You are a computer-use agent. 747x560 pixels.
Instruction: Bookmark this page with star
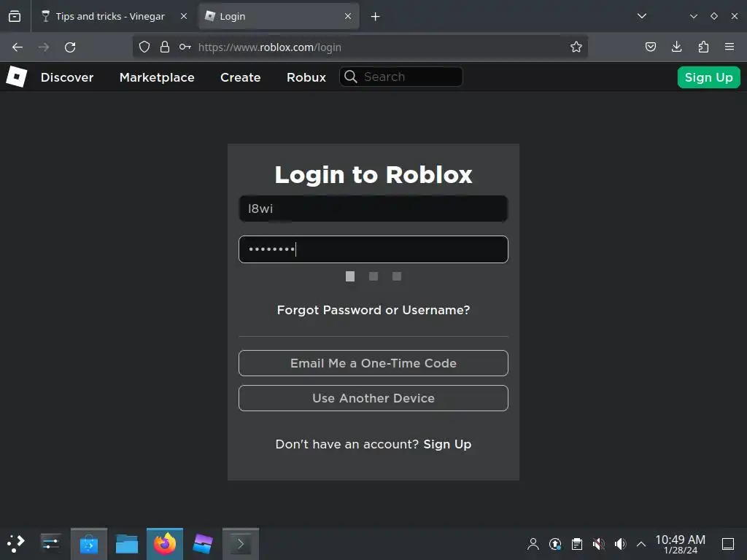point(576,47)
